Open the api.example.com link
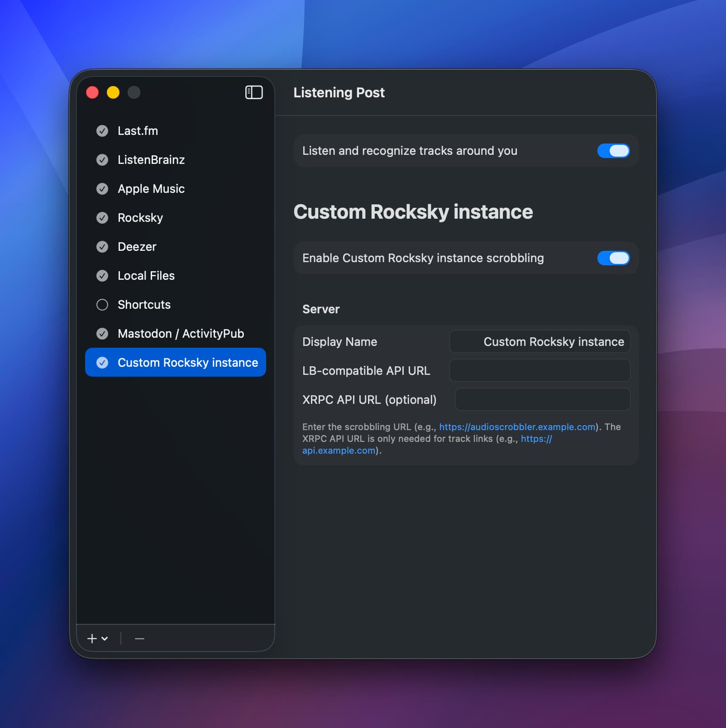Image resolution: width=726 pixels, height=728 pixels. (339, 450)
